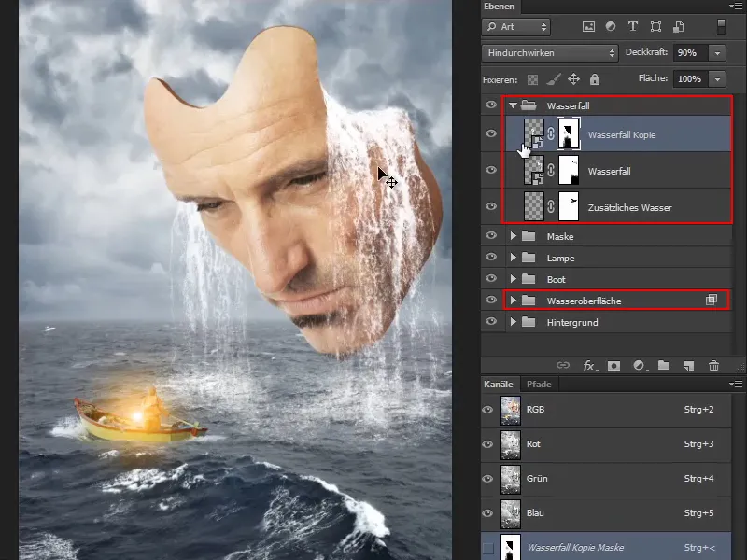Click mask link icon on Wasserfall layer
This screenshot has height=560, width=747.
click(x=551, y=170)
